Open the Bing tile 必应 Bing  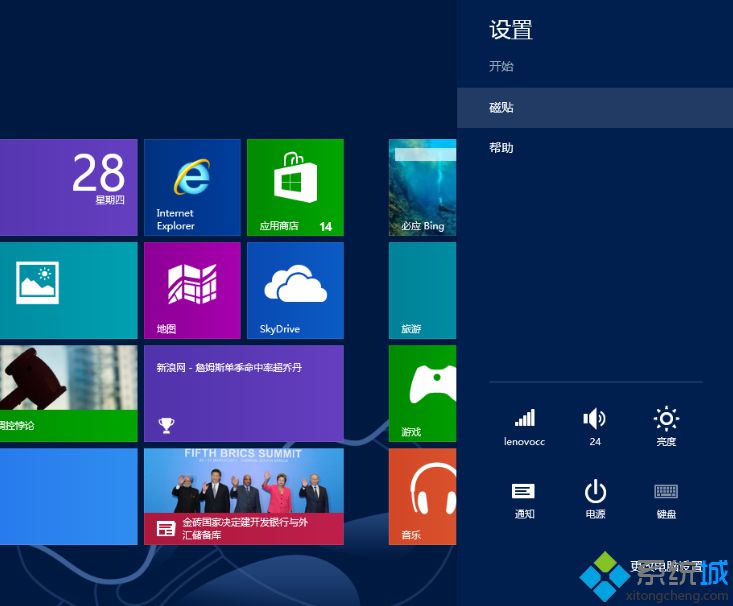[x=422, y=187]
